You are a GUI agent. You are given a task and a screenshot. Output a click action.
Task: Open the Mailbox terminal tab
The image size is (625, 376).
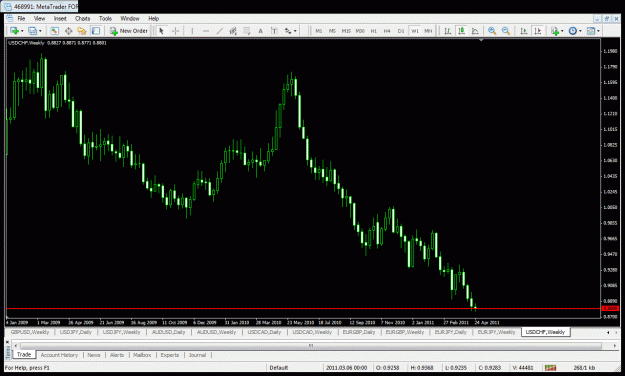coord(142,355)
